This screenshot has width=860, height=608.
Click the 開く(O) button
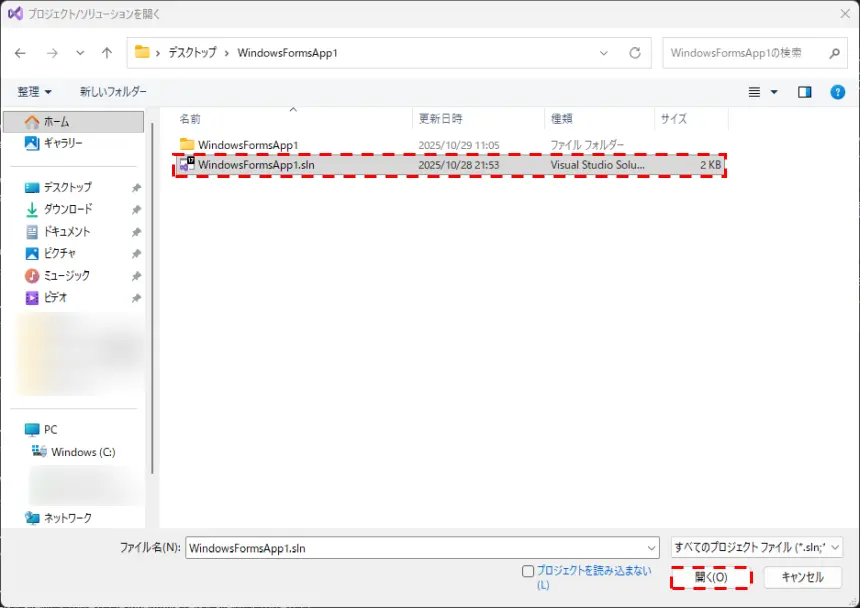710,577
